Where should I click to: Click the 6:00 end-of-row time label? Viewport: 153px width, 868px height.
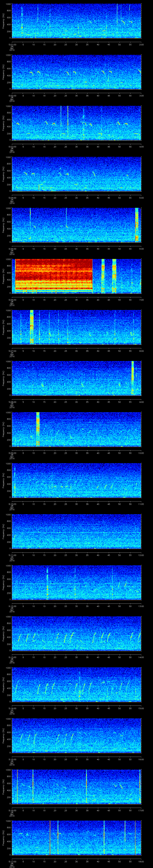pos(141,249)
